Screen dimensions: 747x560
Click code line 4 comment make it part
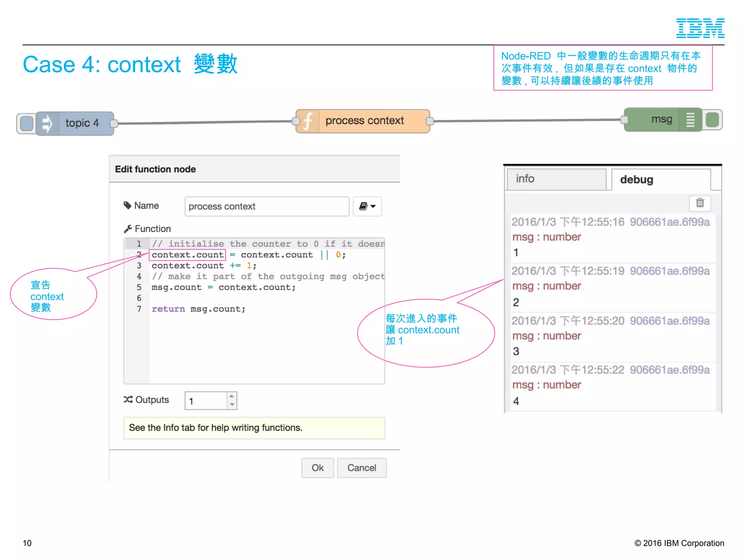(x=268, y=276)
